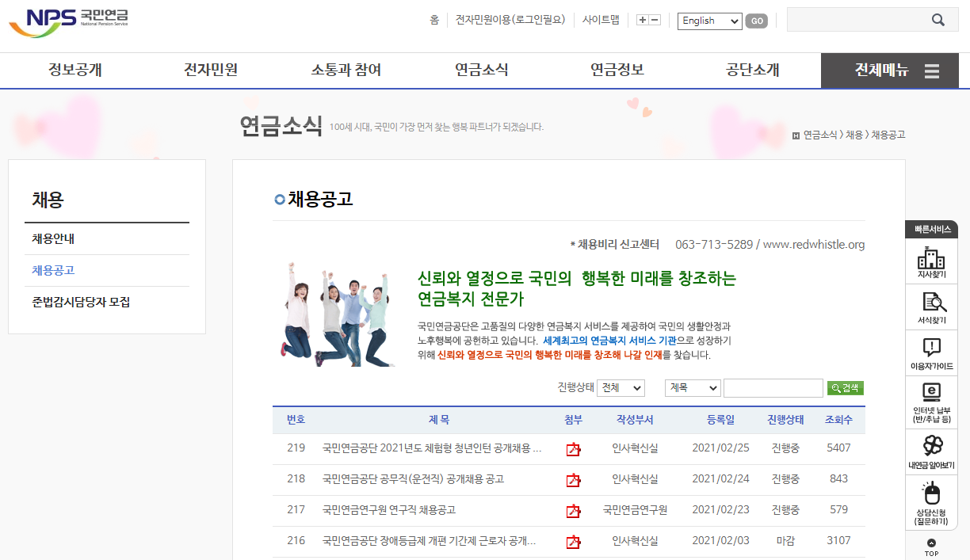The height and width of the screenshot is (560, 970).
Task: Click the keyword search input field
Action: [x=773, y=388]
